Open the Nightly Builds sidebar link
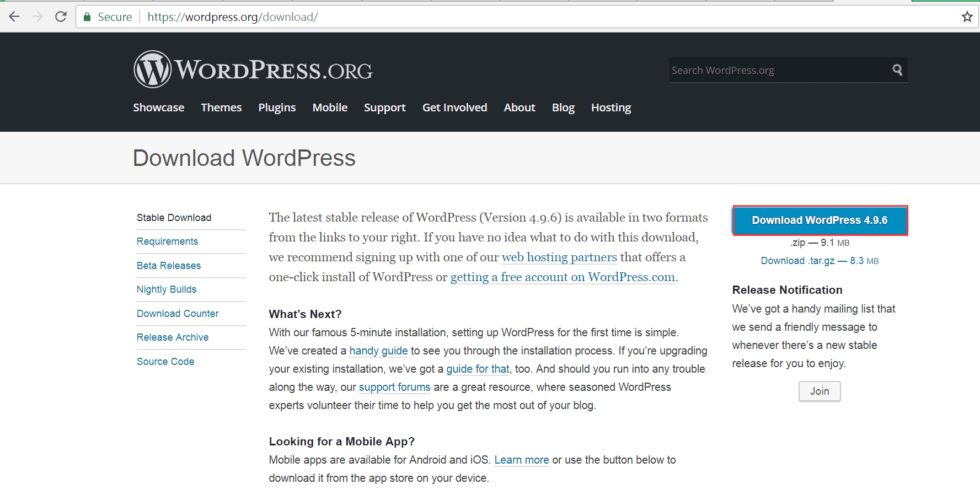This screenshot has height=500, width=980. coord(167,289)
